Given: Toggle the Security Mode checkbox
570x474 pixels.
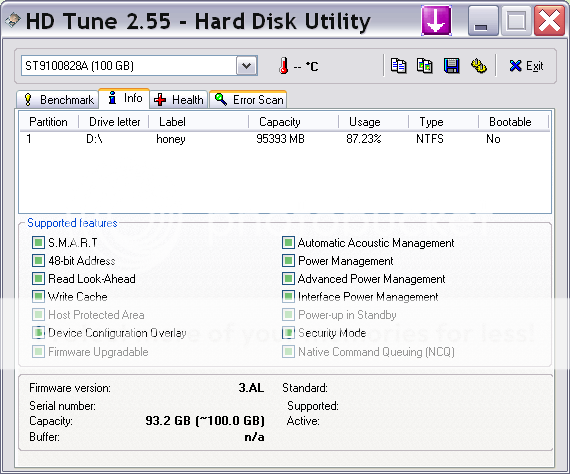Looking at the screenshot, I should (x=288, y=333).
